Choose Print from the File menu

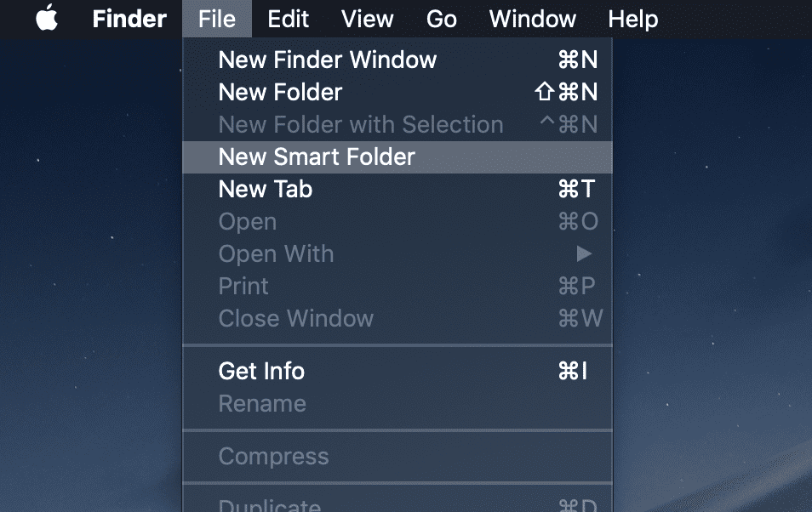pos(243,286)
